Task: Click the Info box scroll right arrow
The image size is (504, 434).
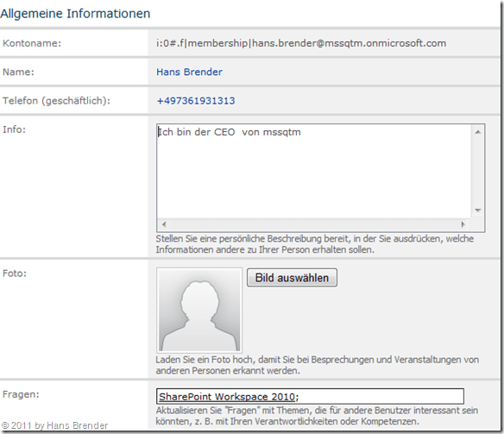Action: (463, 224)
